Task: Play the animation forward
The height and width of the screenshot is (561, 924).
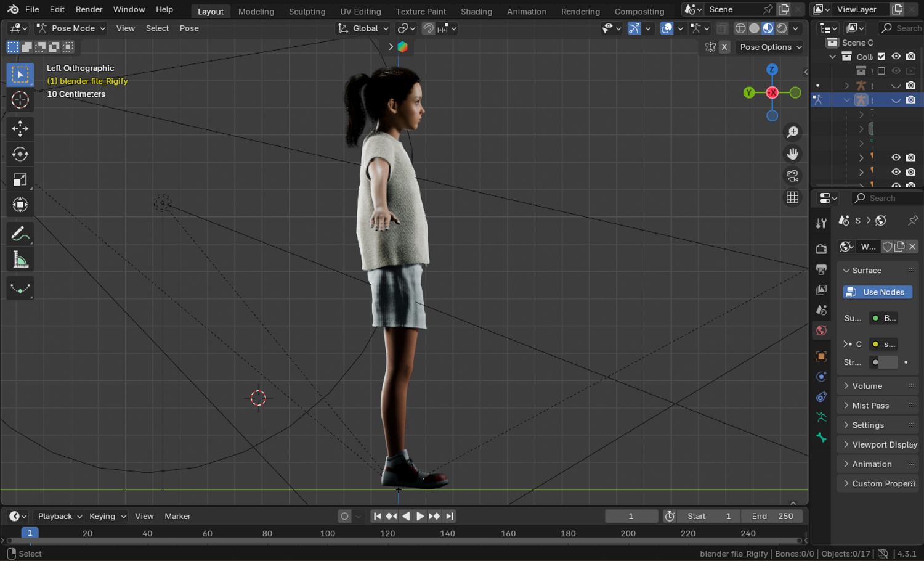Action: (419, 517)
